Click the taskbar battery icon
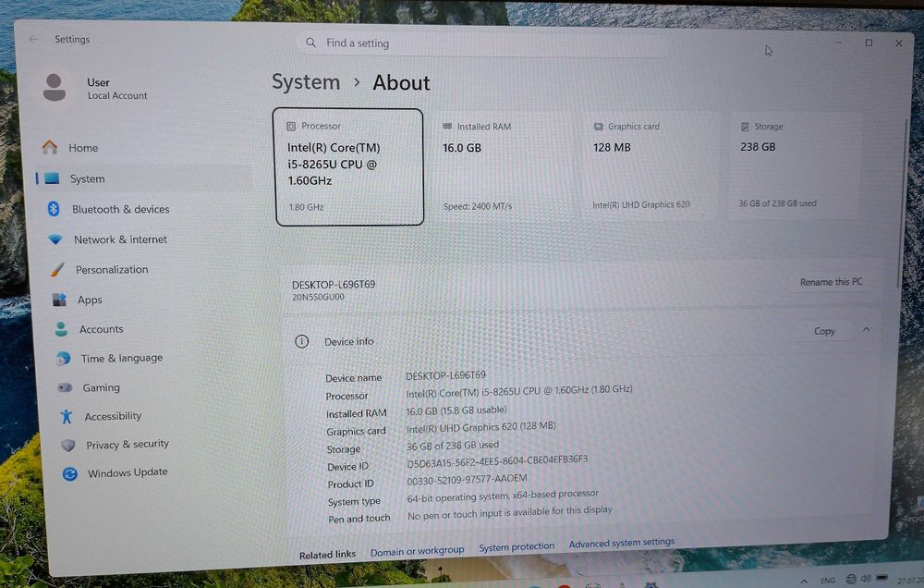Screen dimensions: 924x588 [x=882, y=578]
